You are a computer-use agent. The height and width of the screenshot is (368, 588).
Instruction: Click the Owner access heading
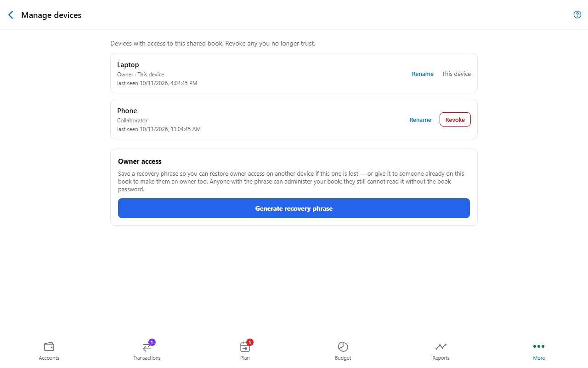pos(140,161)
